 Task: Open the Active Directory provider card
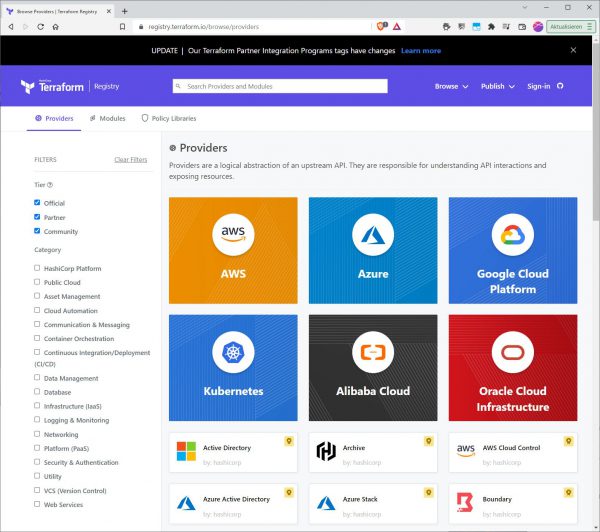[233, 453]
